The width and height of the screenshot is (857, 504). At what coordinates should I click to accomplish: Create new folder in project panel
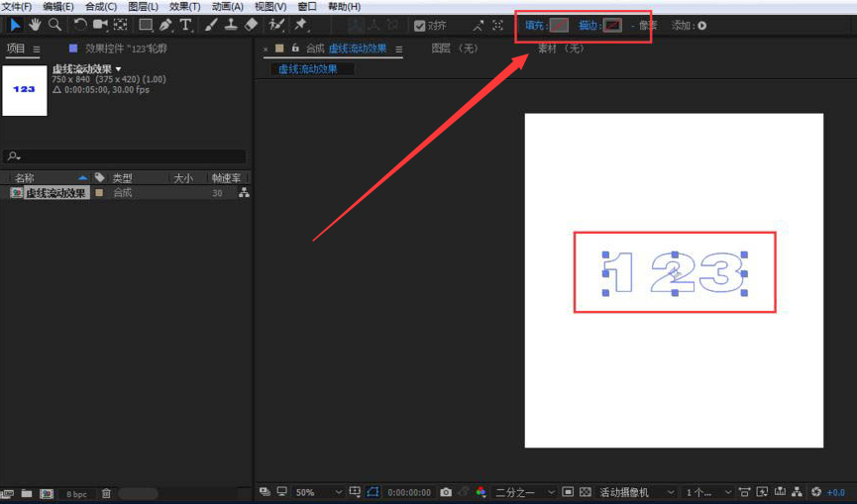(27, 493)
